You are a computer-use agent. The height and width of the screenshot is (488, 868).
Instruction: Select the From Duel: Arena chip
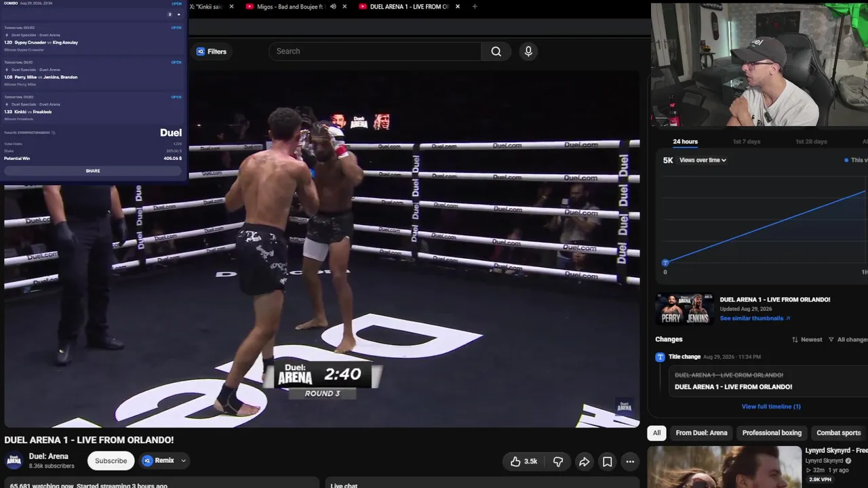click(701, 433)
